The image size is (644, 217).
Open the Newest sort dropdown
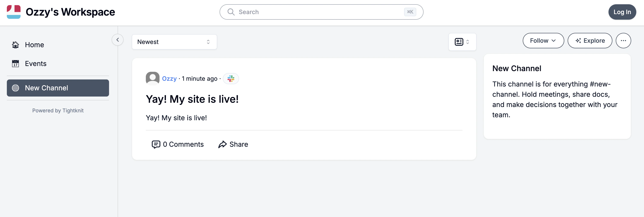pos(174,42)
